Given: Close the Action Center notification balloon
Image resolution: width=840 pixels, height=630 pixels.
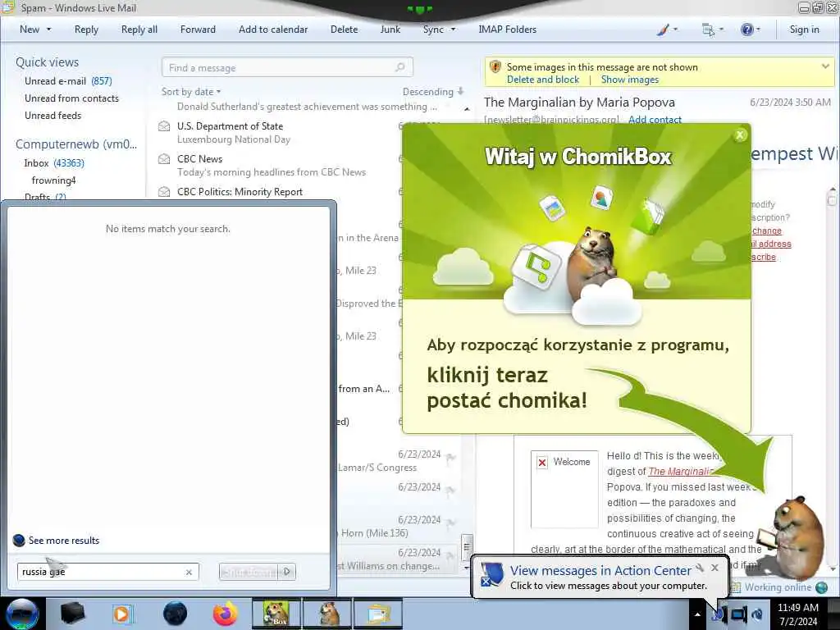Looking at the screenshot, I should pos(714,568).
